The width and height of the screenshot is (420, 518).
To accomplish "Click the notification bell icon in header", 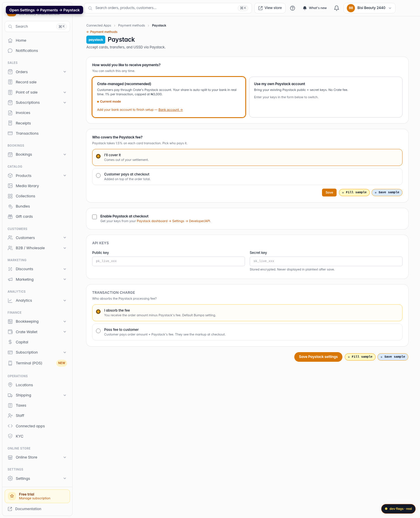I will pyautogui.click(x=337, y=8).
